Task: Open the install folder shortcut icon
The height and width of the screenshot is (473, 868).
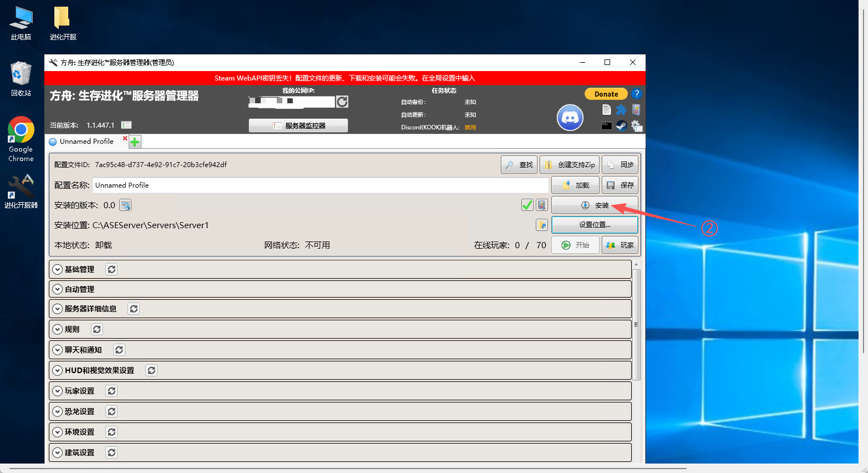Action: [542, 225]
